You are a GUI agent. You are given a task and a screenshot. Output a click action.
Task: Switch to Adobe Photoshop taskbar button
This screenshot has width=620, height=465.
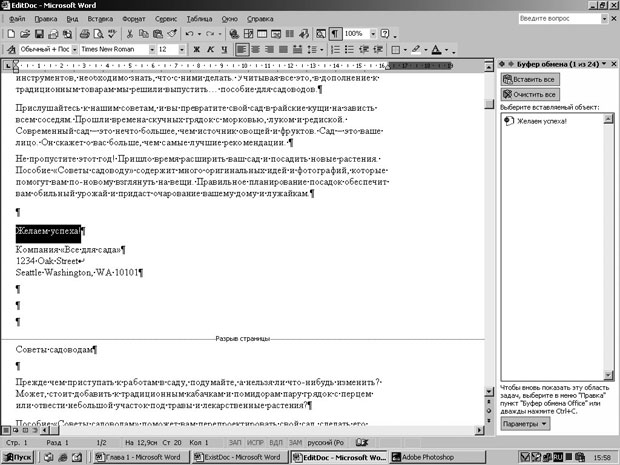pos(437,457)
